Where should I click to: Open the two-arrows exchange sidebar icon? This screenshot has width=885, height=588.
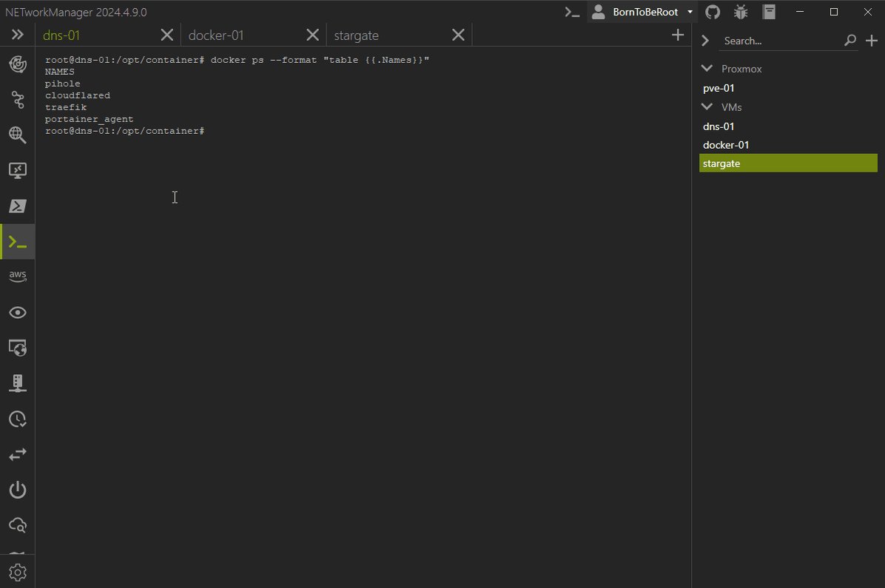(18, 454)
